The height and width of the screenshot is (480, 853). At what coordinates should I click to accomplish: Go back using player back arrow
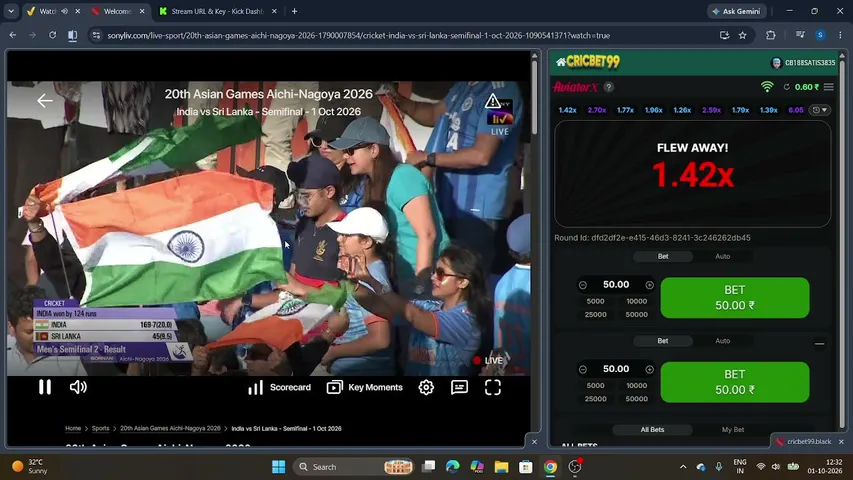[45, 100]
